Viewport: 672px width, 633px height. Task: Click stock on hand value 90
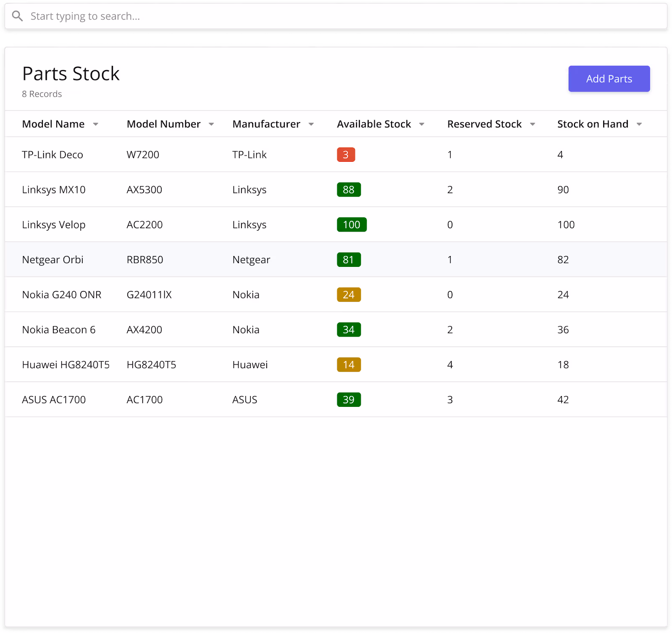click(x=563, y=190)
